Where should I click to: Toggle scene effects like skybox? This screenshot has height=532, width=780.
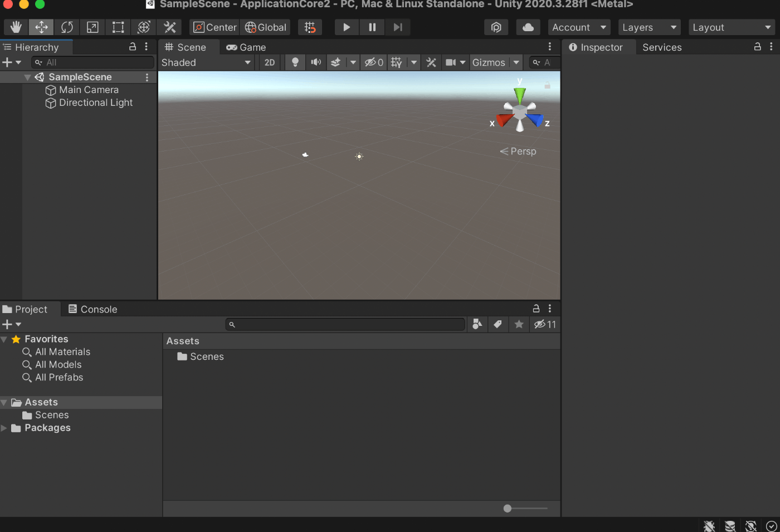(x=335, y=62)
